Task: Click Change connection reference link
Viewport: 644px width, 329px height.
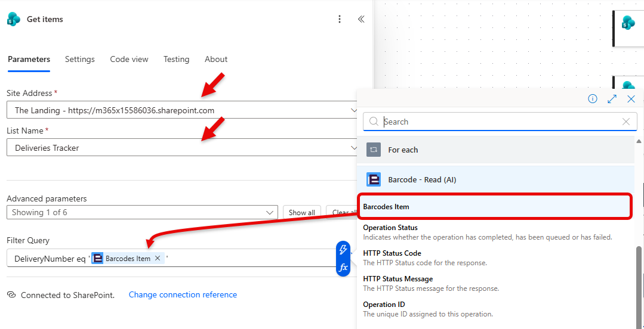Action: click(183, 294)
